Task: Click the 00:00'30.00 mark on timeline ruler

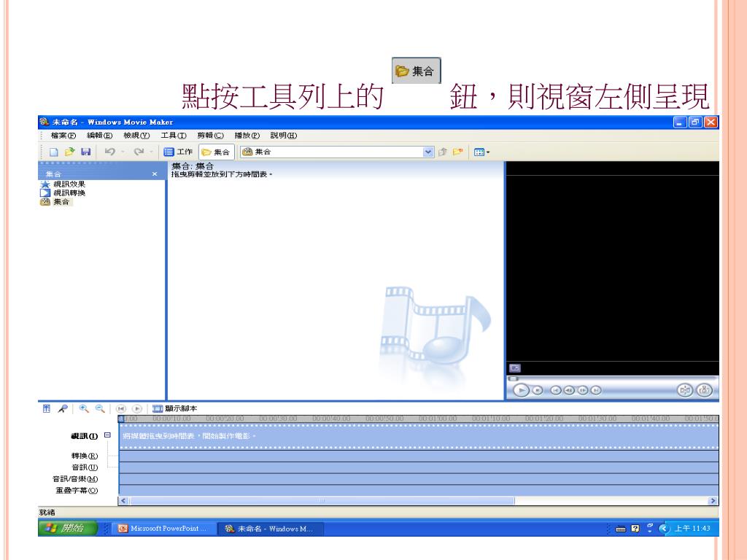Action: (x=278, y=419)
